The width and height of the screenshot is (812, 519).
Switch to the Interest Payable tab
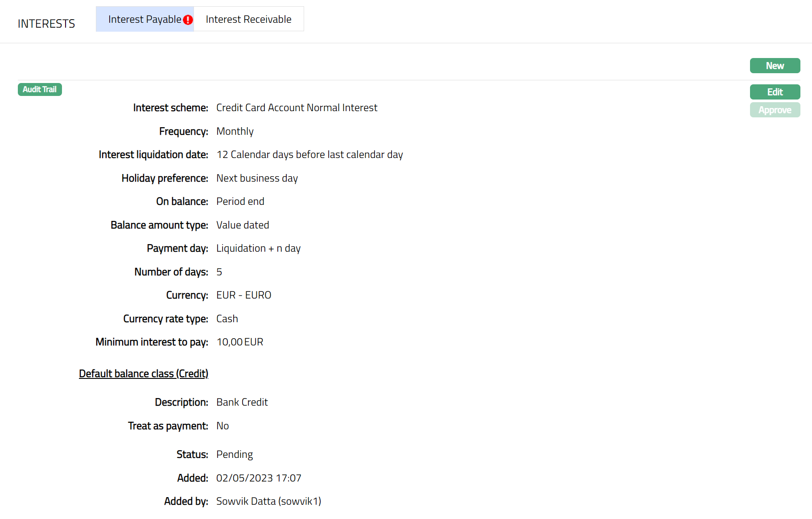pos(144,19)
